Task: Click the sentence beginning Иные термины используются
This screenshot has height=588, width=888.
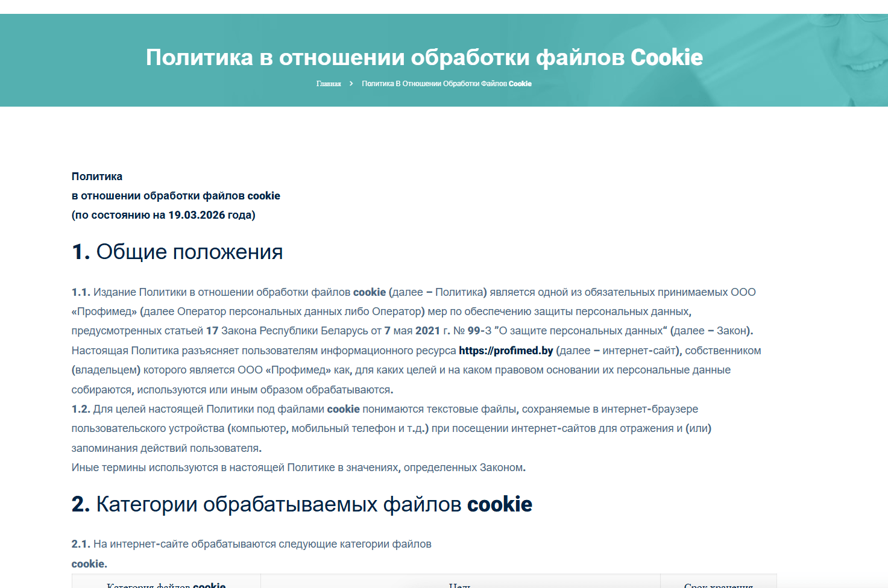Action: [x=298, y=468]
